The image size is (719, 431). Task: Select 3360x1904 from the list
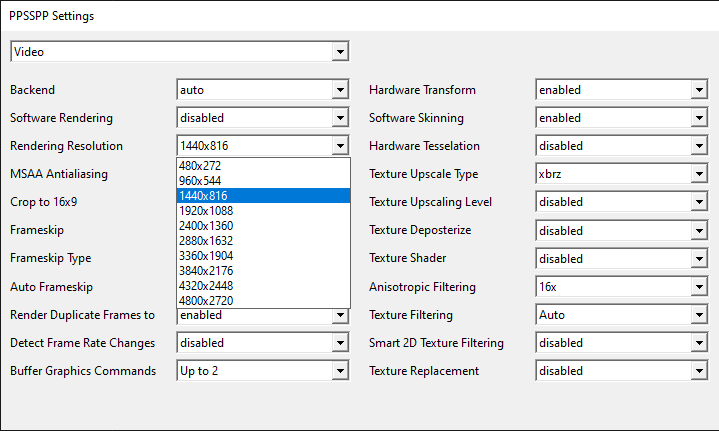(263, 256)
